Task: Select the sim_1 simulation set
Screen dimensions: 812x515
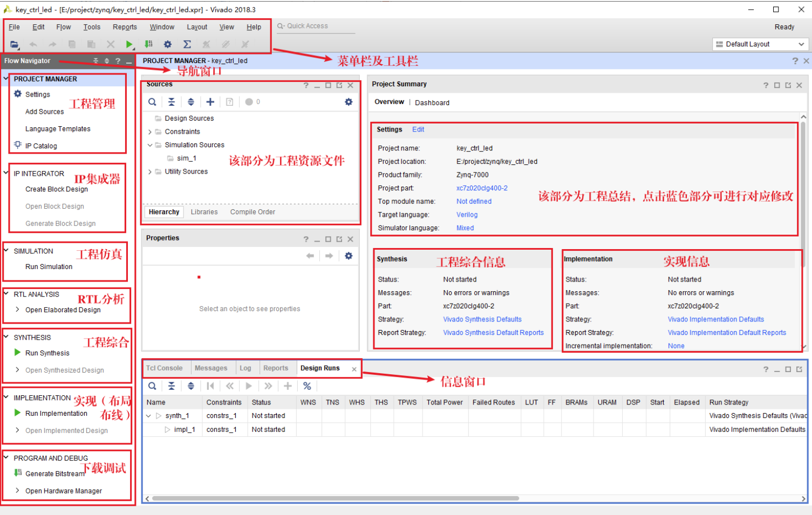Action: (x=187, y=159)
